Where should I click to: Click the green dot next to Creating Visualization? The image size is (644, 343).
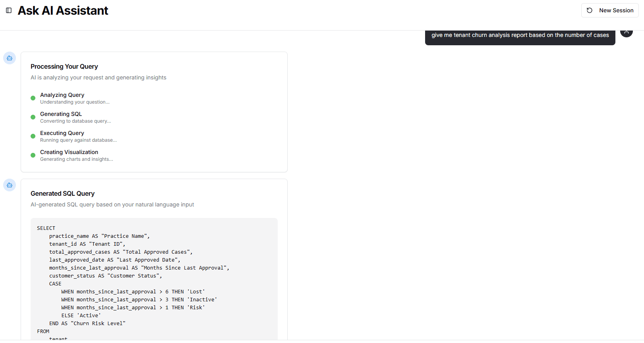coord(33,155)
